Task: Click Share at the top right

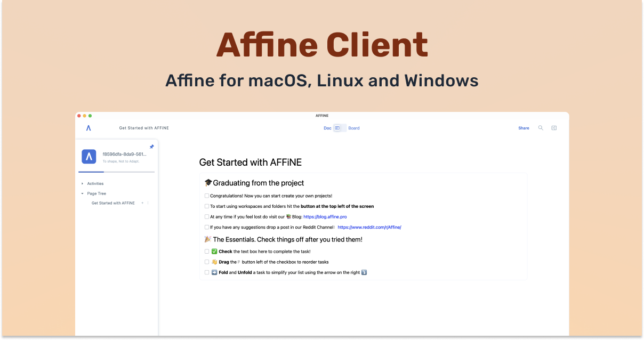Action: pyautogui.click(x=524, y=128)
